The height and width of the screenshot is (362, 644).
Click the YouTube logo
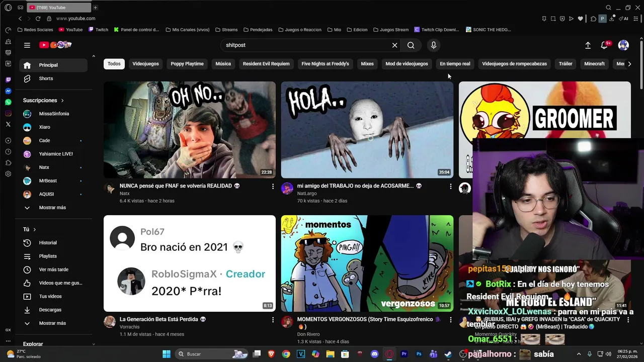[x=55, y=45]
